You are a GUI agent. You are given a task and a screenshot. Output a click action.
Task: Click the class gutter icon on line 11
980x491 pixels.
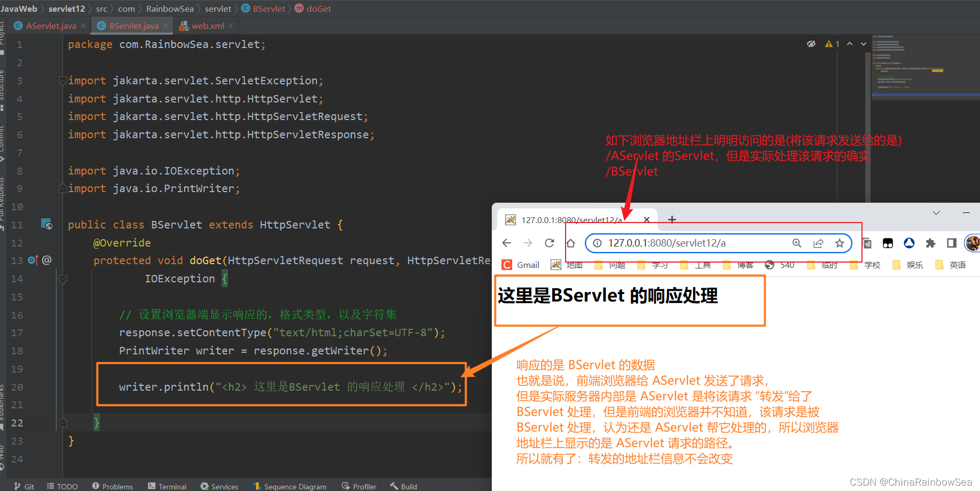pyautogui.click(x=46, y=224)
